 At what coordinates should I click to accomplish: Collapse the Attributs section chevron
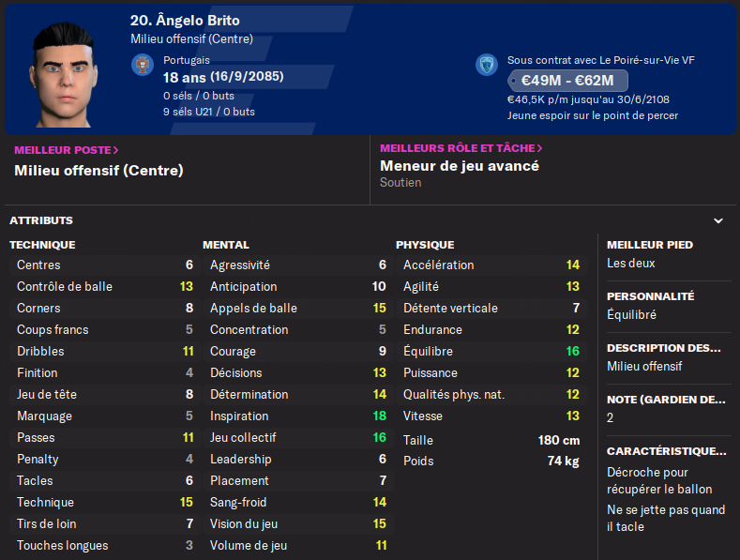718,221
